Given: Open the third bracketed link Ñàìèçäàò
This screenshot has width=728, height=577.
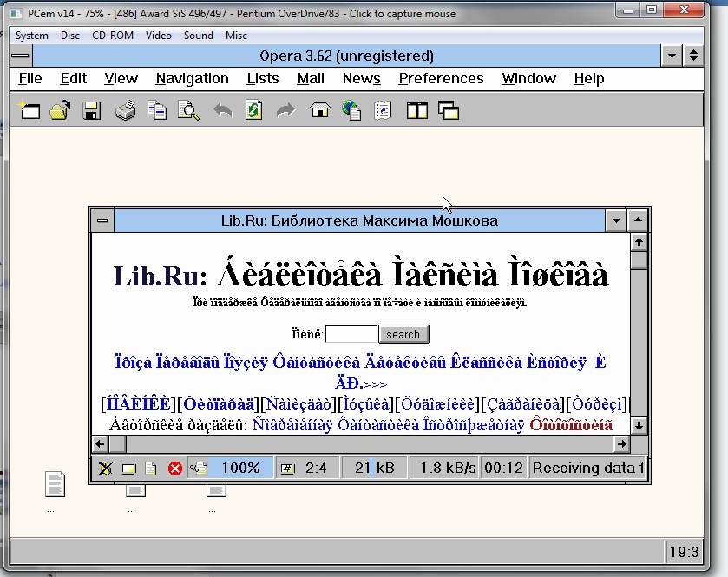Looking at the screenshot, I should point(299,403).
